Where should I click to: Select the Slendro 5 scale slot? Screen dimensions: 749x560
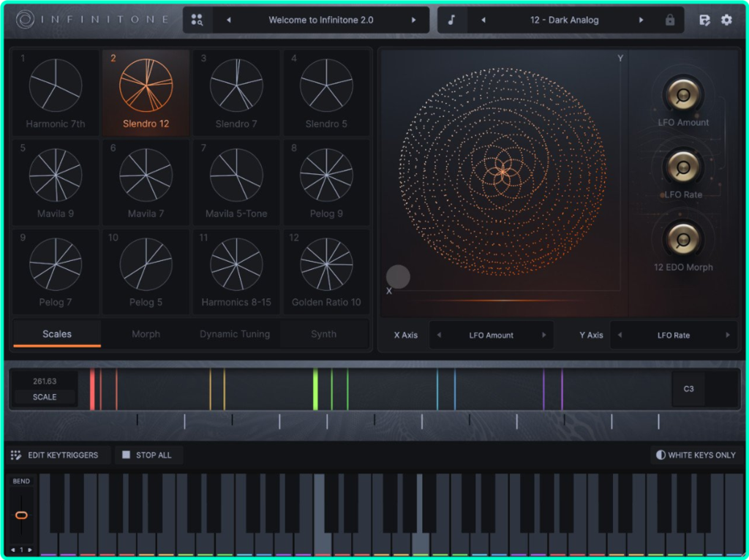tap(326, 93)
